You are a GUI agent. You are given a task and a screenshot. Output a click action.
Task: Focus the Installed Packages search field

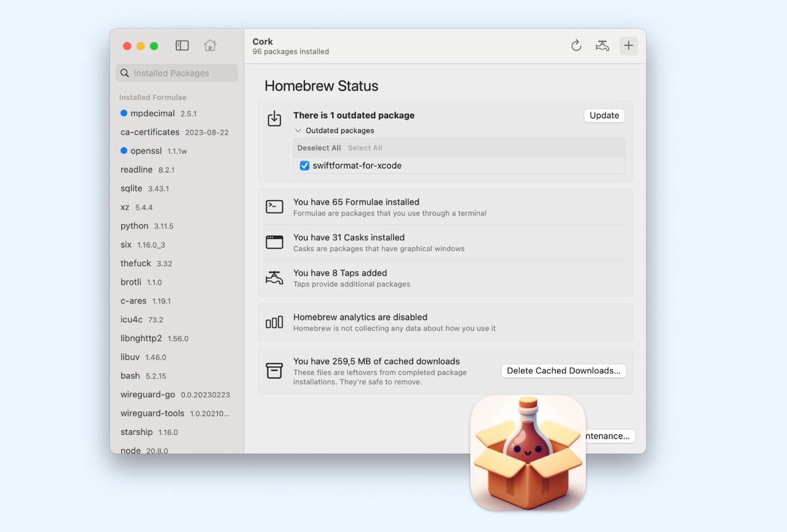tap(177, 73)
